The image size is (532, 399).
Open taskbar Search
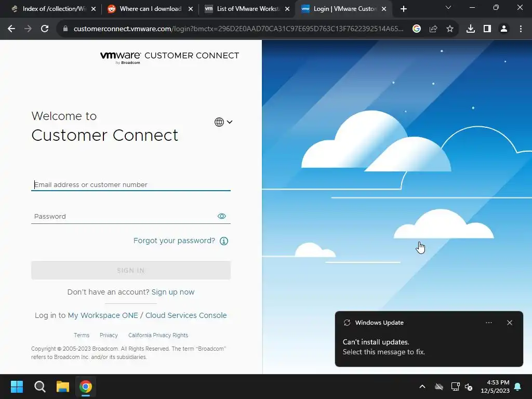(39, 387)
